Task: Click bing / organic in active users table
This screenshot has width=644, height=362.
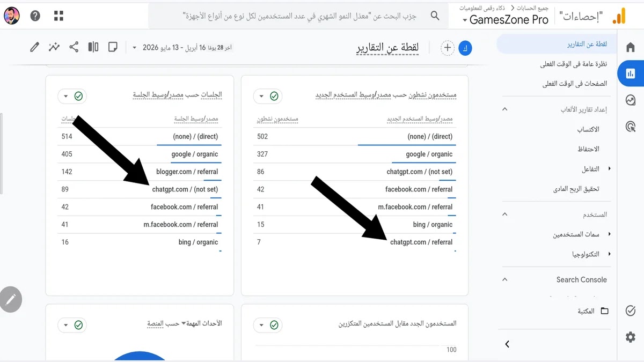Action: (433, 225)
